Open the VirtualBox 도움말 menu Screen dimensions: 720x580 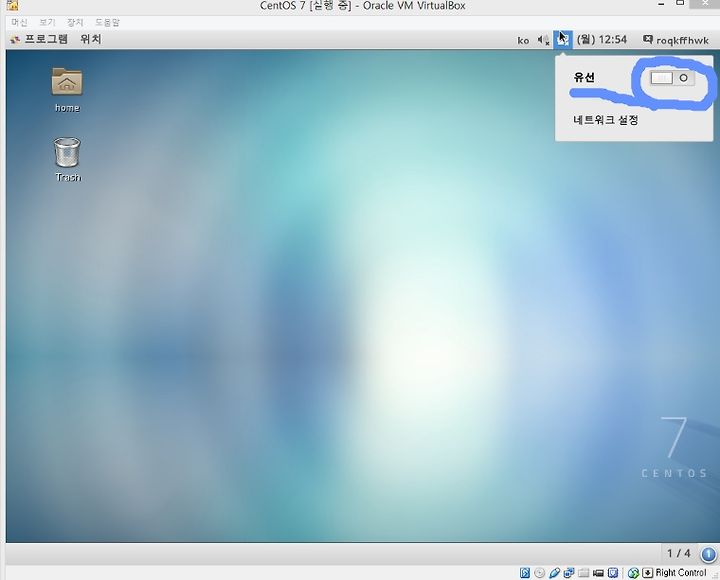pyautogui.click(x=107, y=22)
